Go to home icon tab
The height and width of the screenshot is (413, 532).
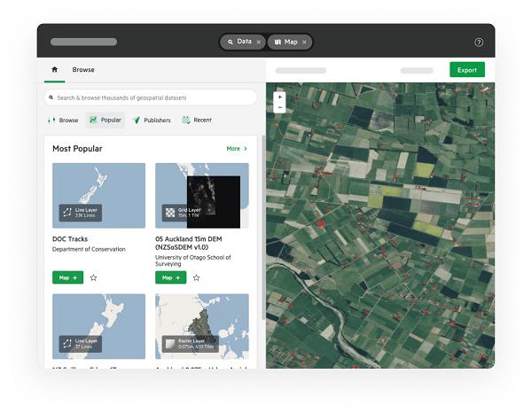[x=54, y=69]
